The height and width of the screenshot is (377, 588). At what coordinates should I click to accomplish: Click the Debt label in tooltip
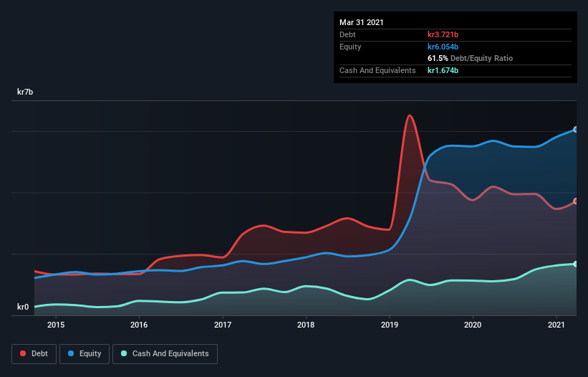tap(347, 34)
